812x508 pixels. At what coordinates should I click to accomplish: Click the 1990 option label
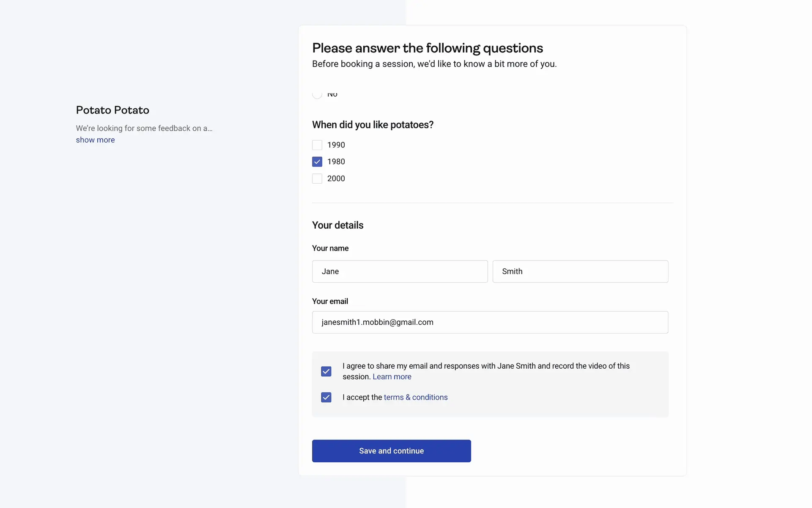click(x=336, y=145)
